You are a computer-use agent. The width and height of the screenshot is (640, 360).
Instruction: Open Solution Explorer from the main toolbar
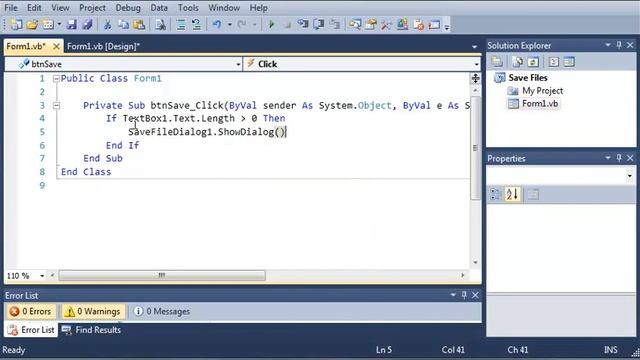tap(355, 25)
